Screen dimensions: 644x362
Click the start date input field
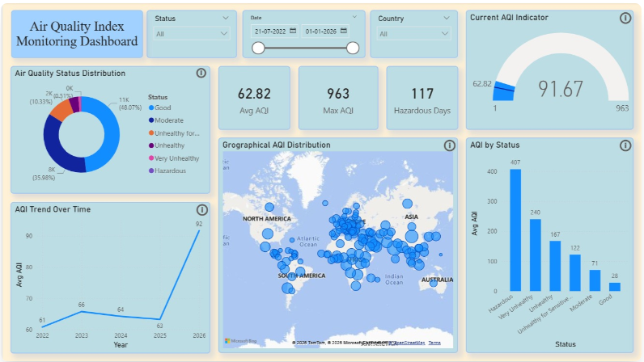pos(271,31)
